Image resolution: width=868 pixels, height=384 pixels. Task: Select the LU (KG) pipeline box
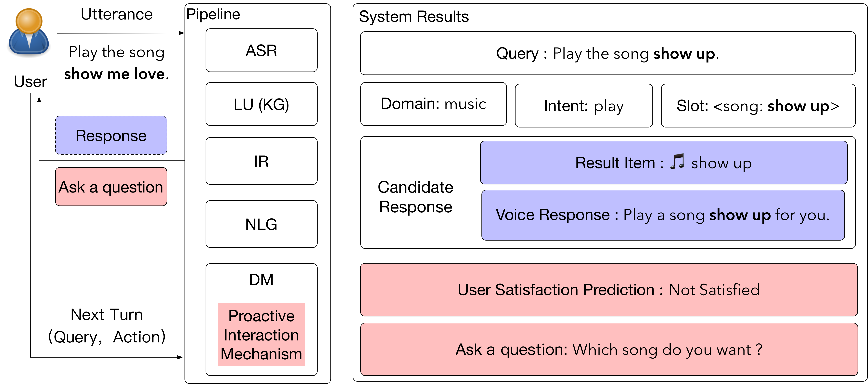click(x=262, y=104)
